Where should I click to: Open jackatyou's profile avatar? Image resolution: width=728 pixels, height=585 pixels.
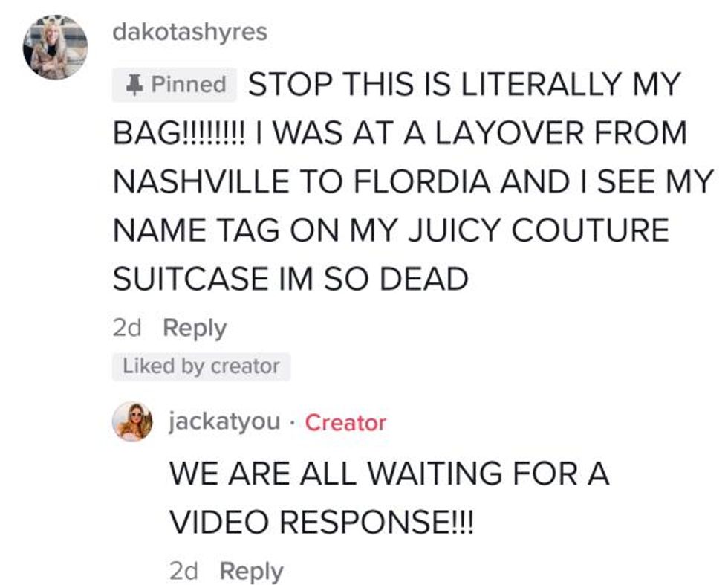coord(133,421)
